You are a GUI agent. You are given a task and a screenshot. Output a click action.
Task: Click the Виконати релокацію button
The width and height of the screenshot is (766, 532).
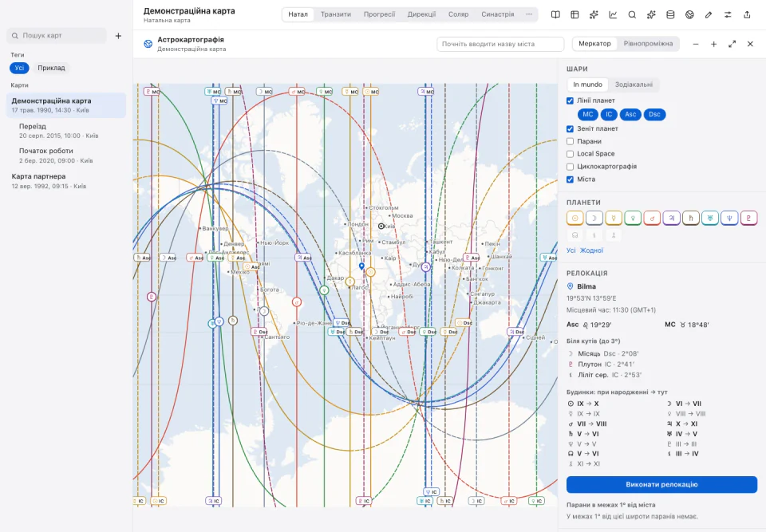point(661,485)
